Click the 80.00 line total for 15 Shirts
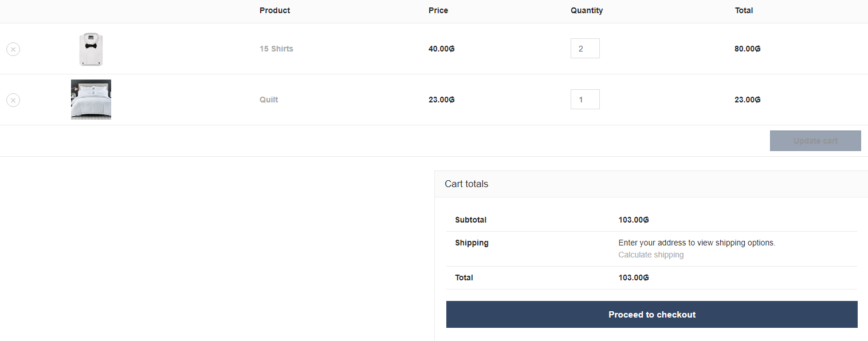The width and height of the screenshot is (868, 341). (747, 49)
